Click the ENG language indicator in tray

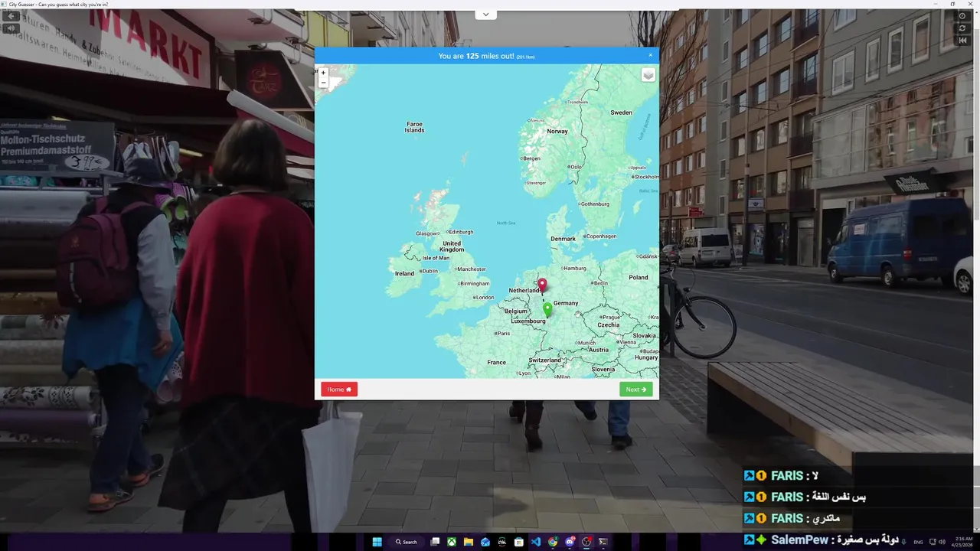tap(918, 542)
